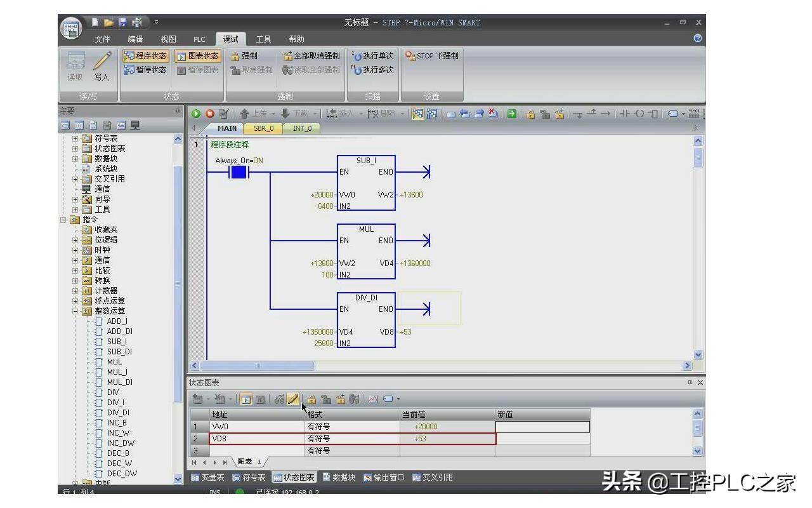
Task: Start the PLC with the green RUN icon
Action: pos(196,114)
